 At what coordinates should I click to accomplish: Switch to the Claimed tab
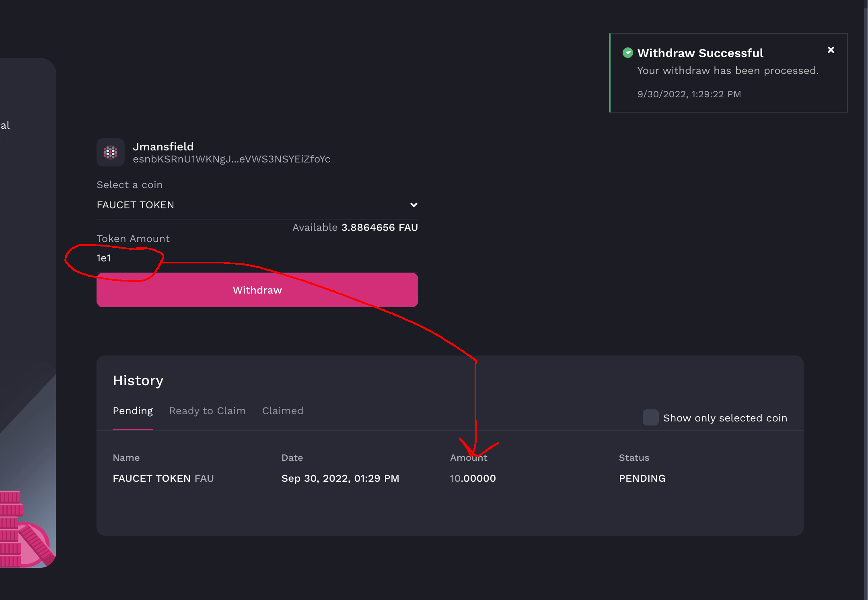(x=282, y=411)
